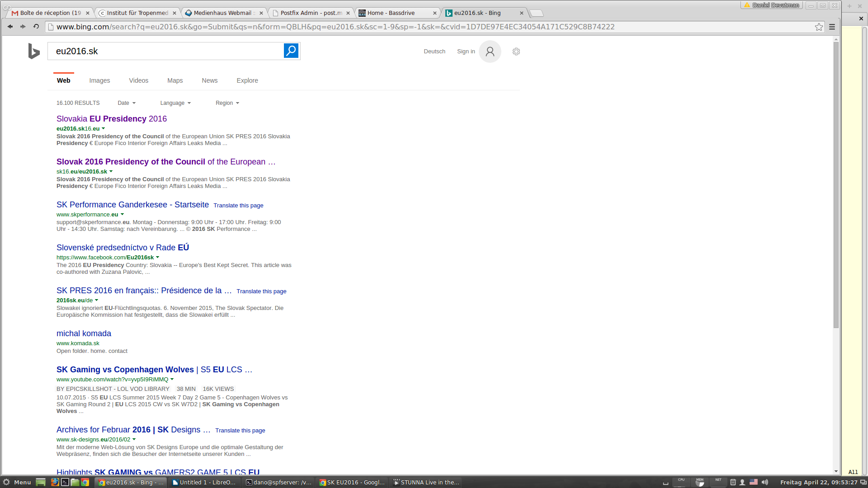Viewport: 868px width, 488px height.
Task: Launch Chrome from the taskbar launcher
Action: 85,482
